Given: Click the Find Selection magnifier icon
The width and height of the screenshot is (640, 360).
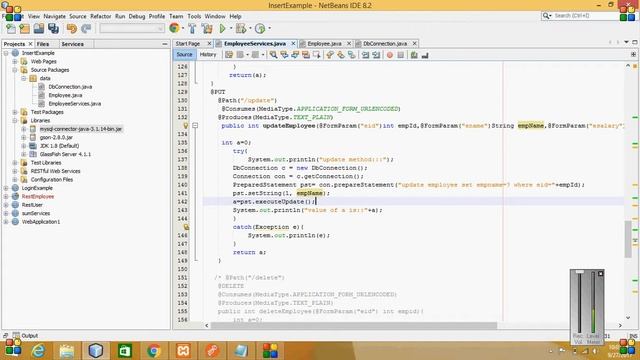Looking at the screenshot, I should (x=273, y=55).
